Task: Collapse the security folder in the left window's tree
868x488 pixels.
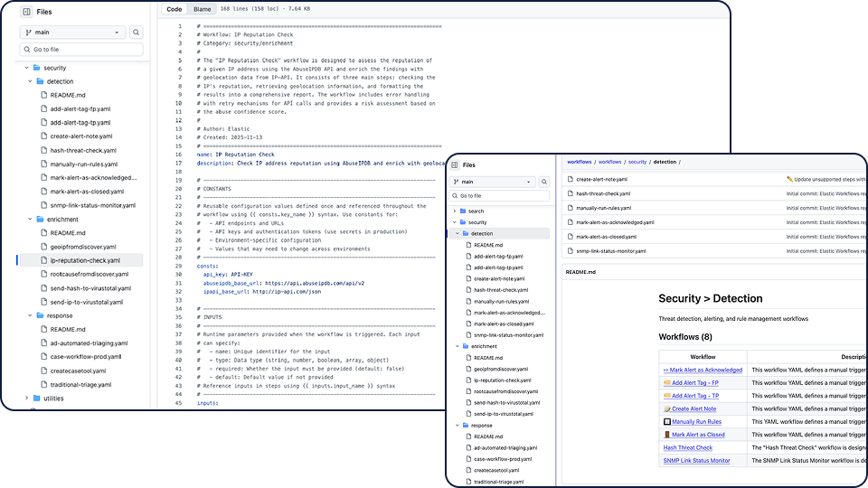Action: pyautogui.click(x=26, y=68)
